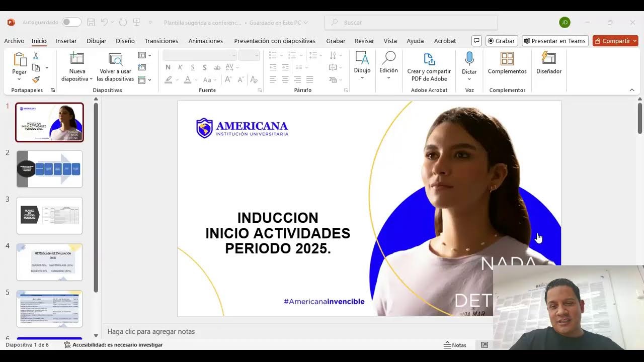Click the Normal view icon in status bar

tap(485, 345)
